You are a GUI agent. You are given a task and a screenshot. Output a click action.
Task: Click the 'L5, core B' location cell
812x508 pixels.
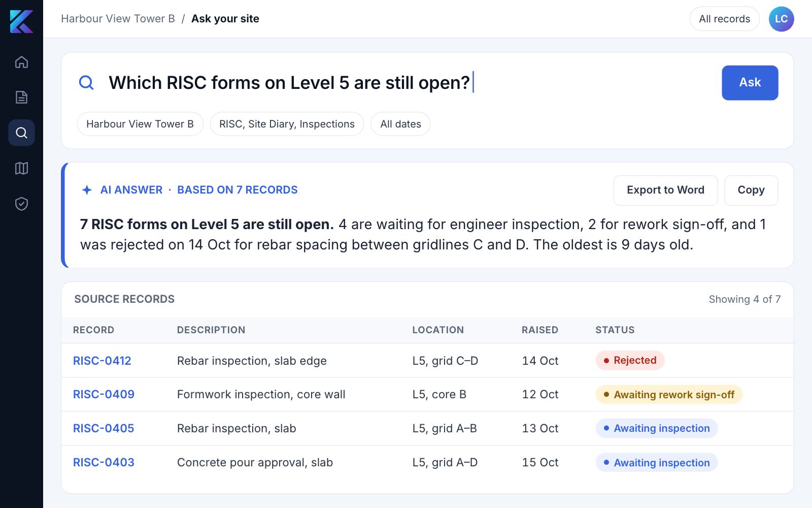point(439,394)
